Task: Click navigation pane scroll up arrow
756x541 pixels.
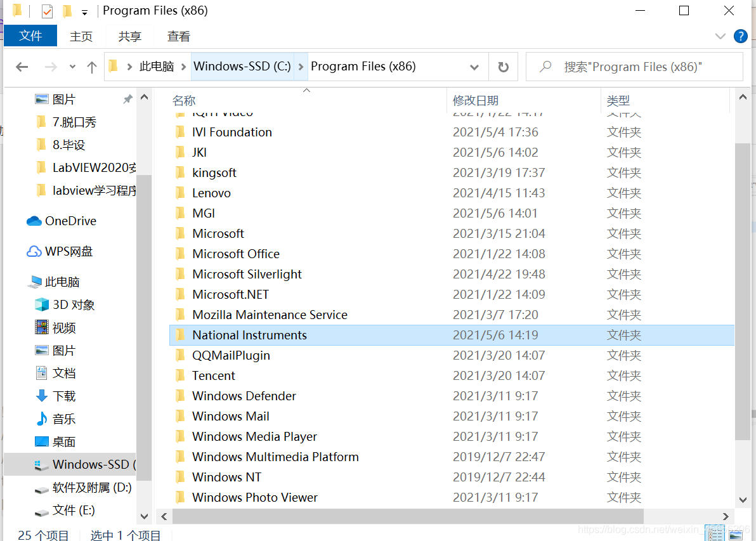Action: [x=144, y=98]
